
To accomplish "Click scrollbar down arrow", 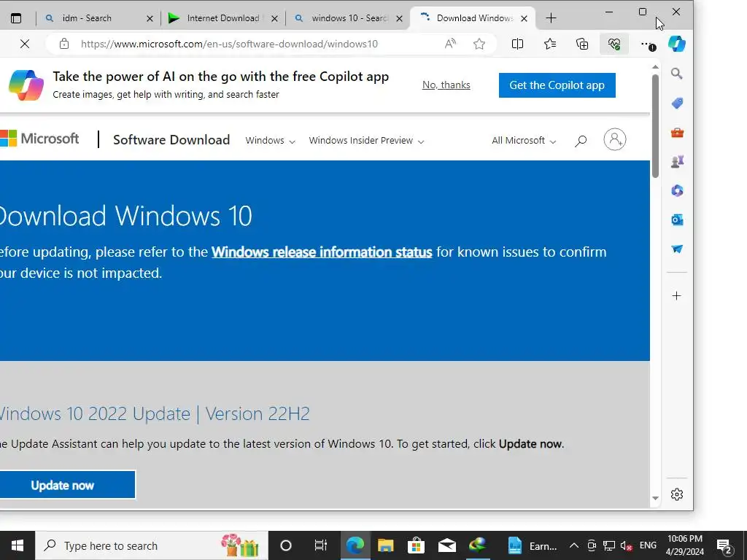I will tap(655, 498).
